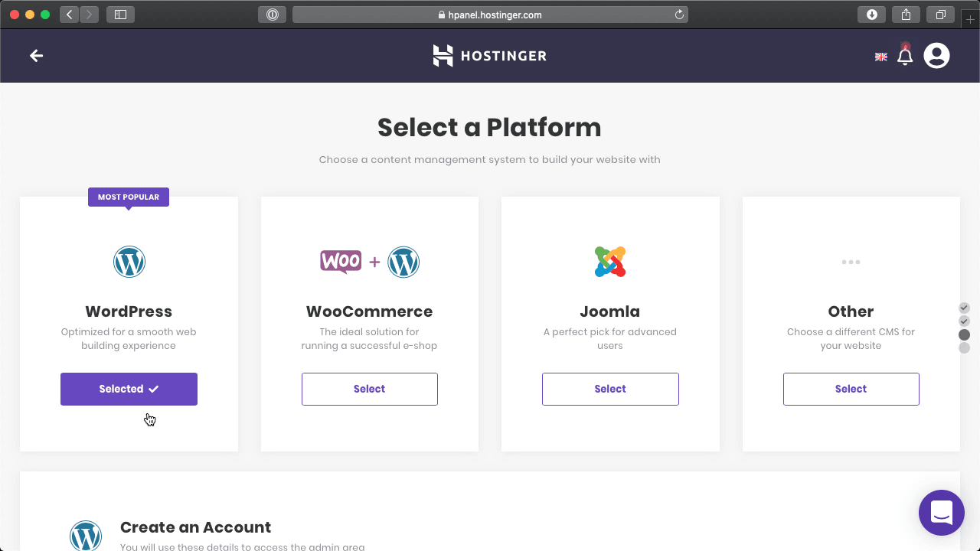Open the notifications bell
The height and width of the screenshot is (551, 980).
905,56
